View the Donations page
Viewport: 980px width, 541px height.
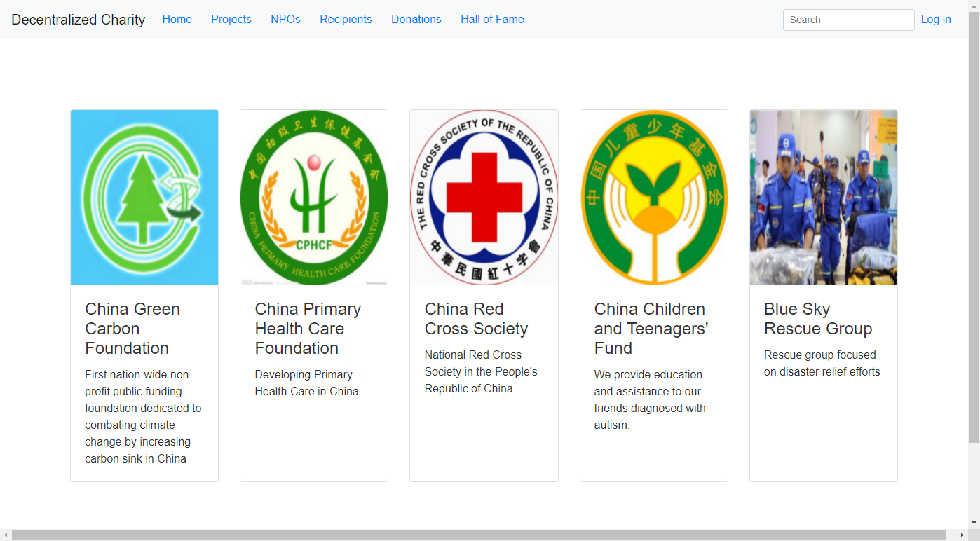[x=416, y=20]
